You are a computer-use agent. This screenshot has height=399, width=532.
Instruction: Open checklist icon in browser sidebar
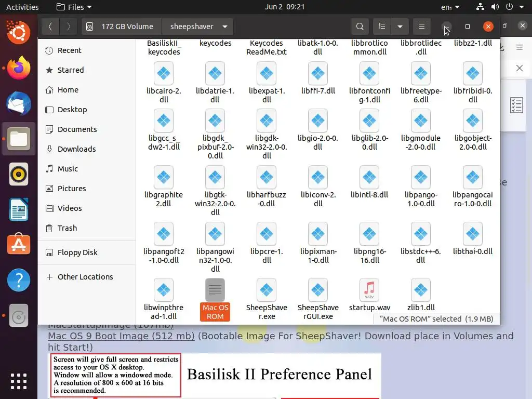click(516, 105)
